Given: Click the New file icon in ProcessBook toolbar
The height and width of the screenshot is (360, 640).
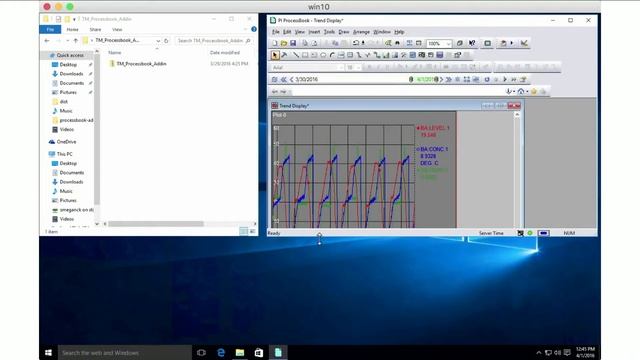Looking at the screenshot, I should pos(275,43).
